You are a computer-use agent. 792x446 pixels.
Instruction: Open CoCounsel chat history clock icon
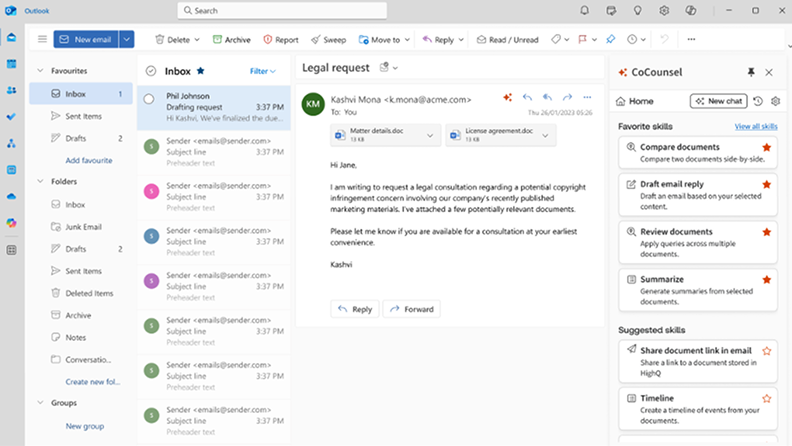(x=758, y=101)
